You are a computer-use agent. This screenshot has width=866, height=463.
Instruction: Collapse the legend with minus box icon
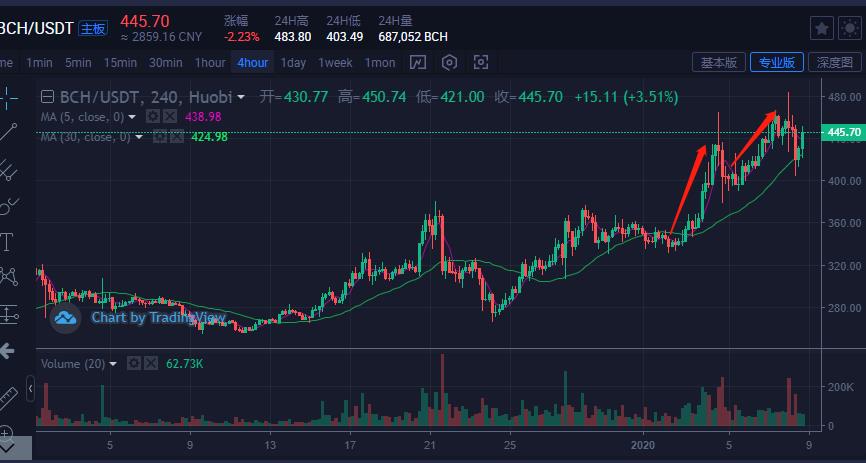pyautogui.click(x=47, y=98)
